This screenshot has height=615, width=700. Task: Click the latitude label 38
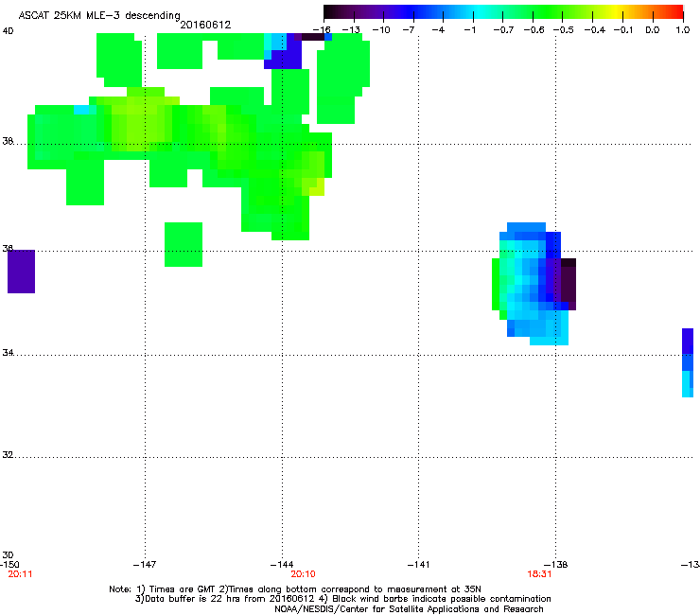(x=8, y=141)
